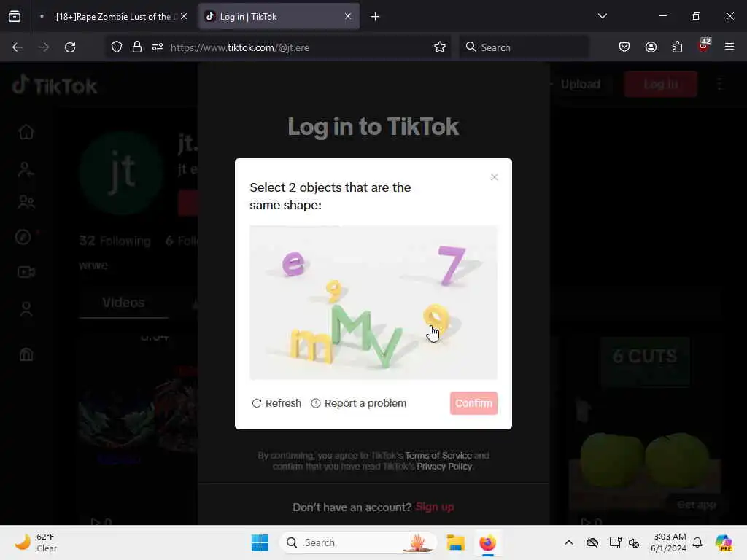The image size is (747, 560).
Task: Select the yellow letter m object
Action: (x=311, y=345)
